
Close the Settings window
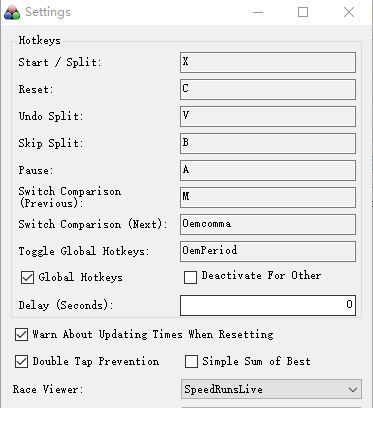tap(349, 12)
